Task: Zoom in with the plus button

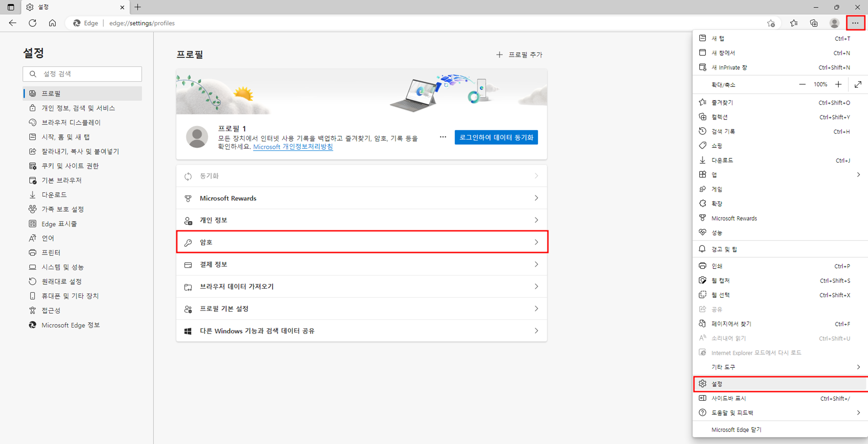Action: pos(838,84)
